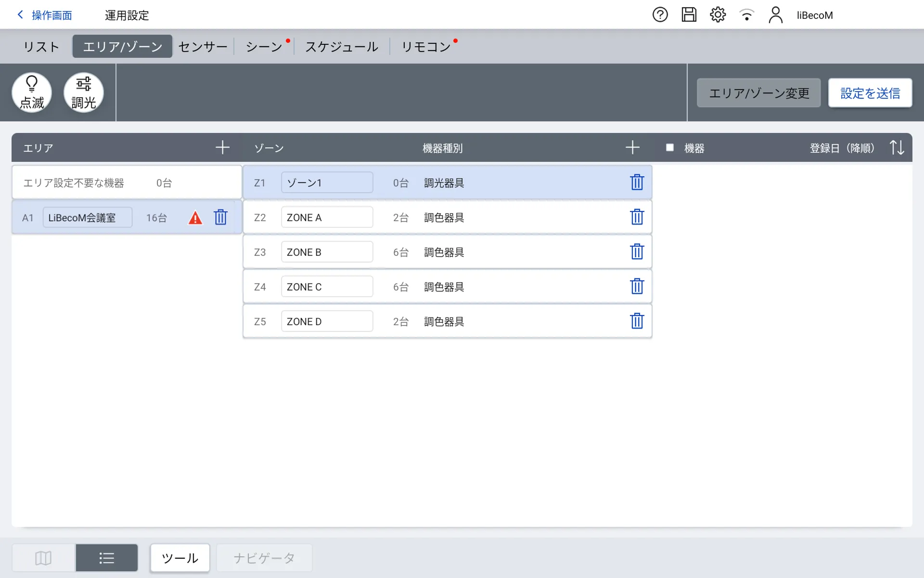Screen dimensions: 924x578
Task: Open the settings gear icon
Action: click(x=718, y=15)
